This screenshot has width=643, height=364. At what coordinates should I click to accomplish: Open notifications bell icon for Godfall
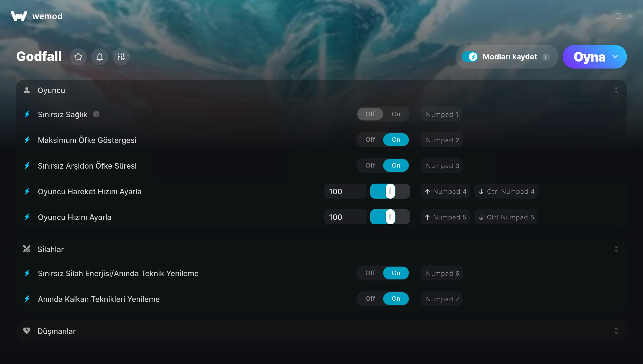pyautogui.click(x=100, y=57)
